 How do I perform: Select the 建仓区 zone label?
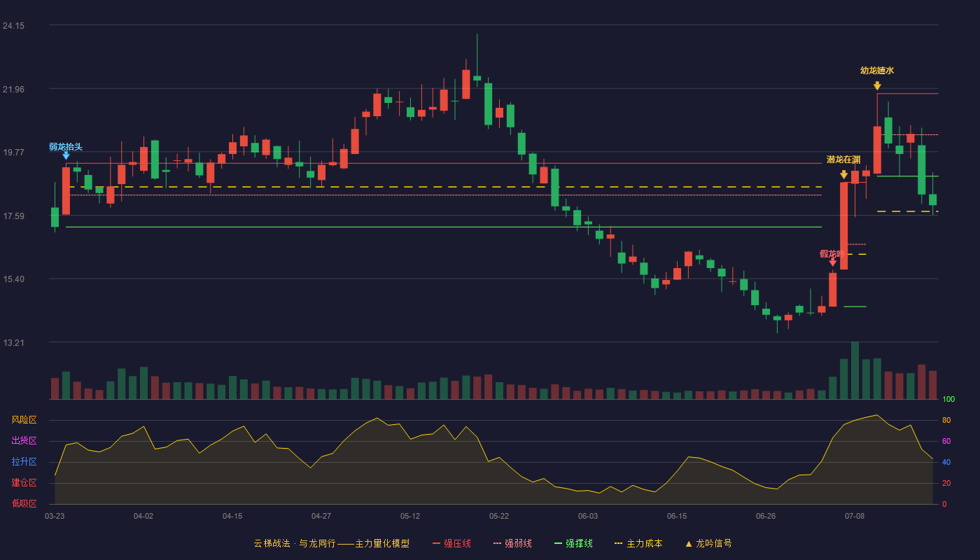(x=24, y=483)
